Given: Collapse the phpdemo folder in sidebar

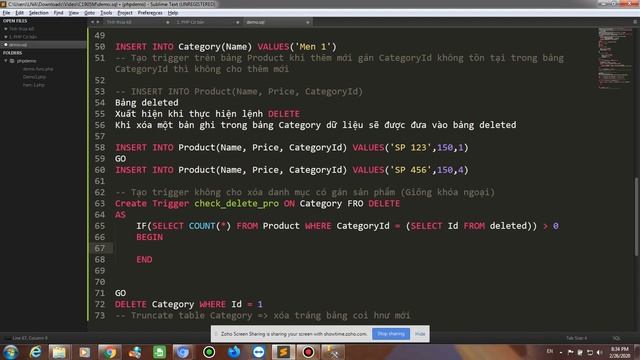Looking at the screenshot, I should [6, 61].
